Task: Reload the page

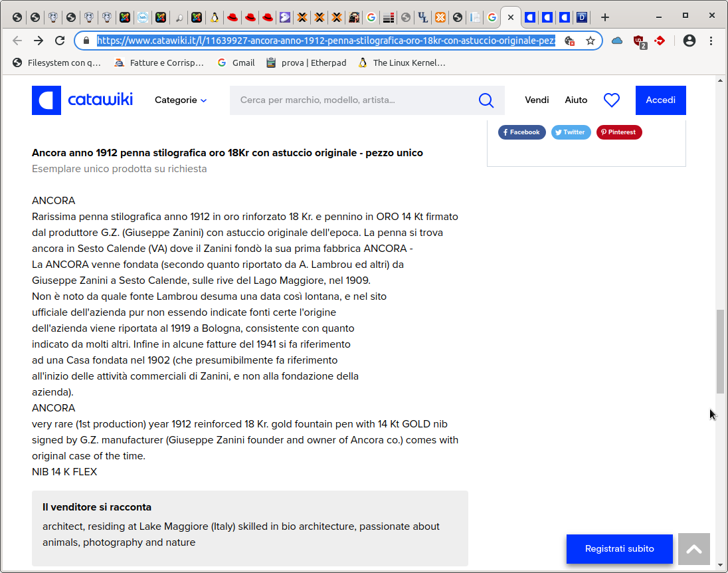Action: click(60, 41)
